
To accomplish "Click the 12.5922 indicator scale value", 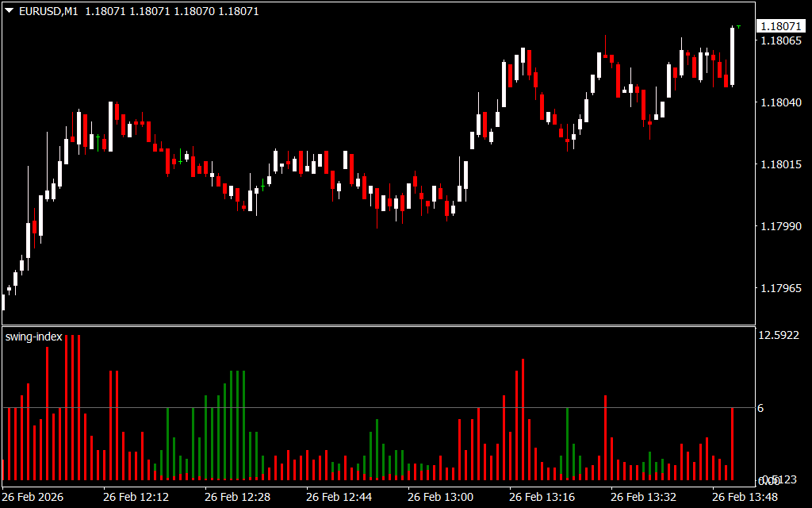I will tap(781, 336).
